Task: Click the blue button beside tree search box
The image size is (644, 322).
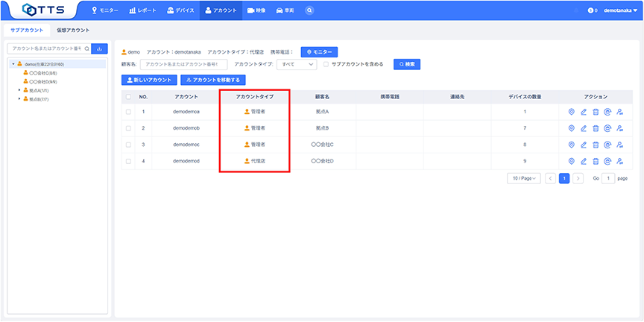Action: tap(99, 48)
